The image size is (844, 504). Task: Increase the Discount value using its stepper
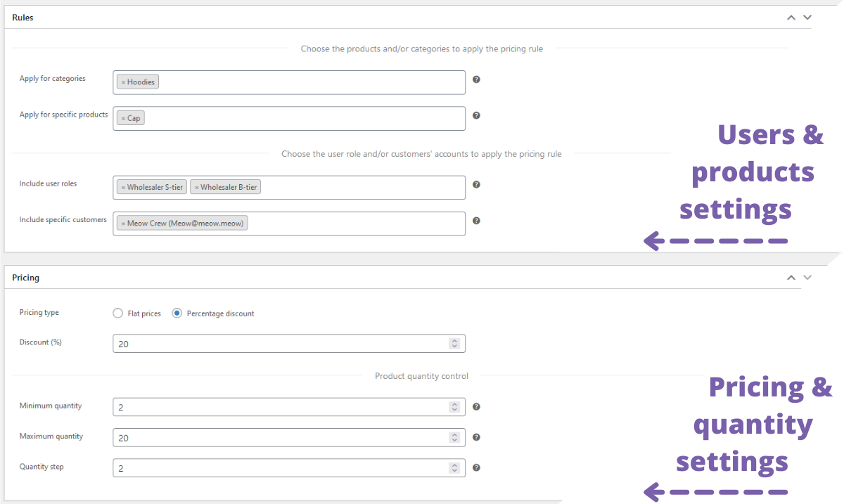[455, 341]
